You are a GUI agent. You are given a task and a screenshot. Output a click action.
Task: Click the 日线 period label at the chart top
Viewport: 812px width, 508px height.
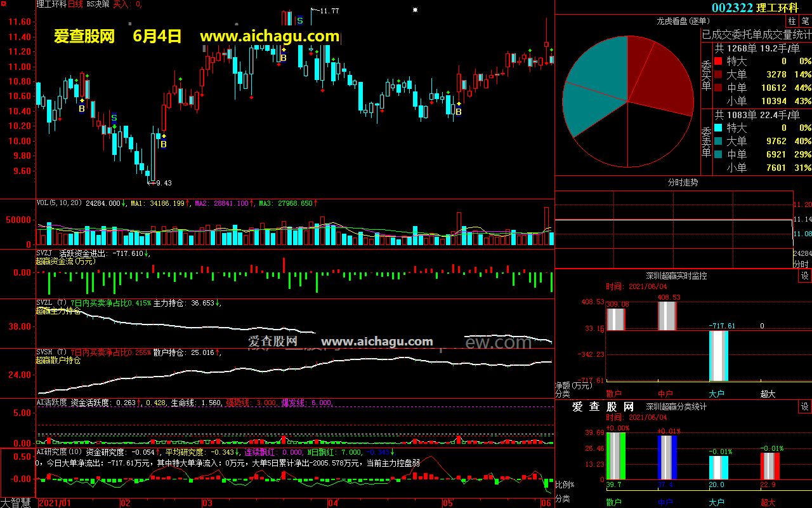(75, 4)
